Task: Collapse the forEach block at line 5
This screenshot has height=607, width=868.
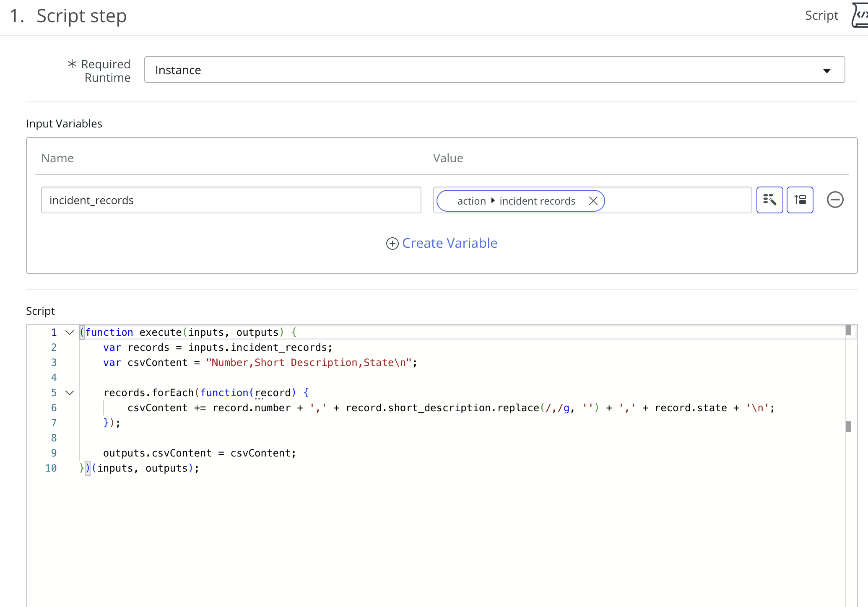Action: point(70,393)
